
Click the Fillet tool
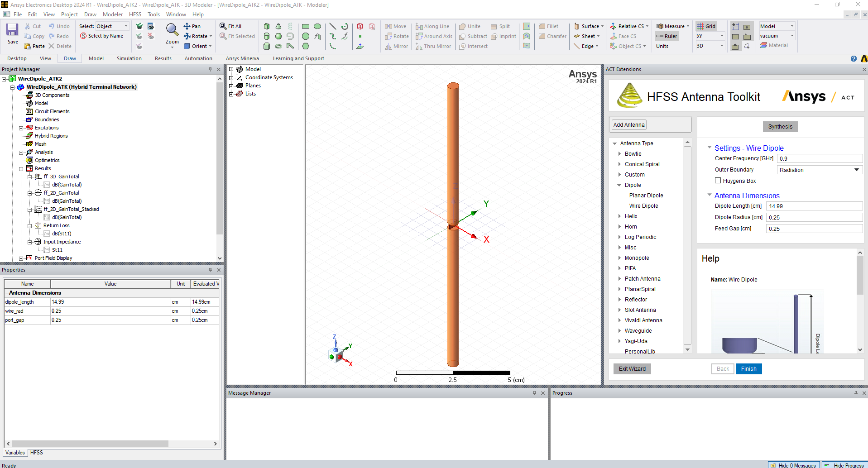tap(548, 26)
